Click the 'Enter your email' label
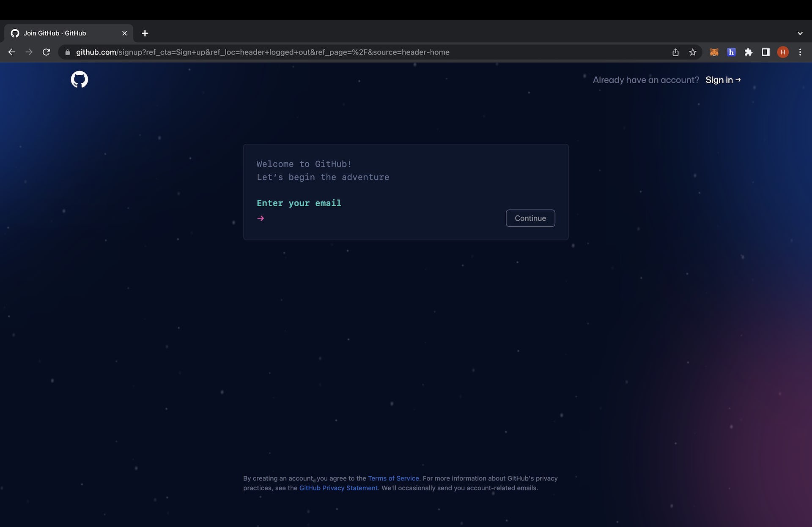812x527 pixels. coord(299,203)
